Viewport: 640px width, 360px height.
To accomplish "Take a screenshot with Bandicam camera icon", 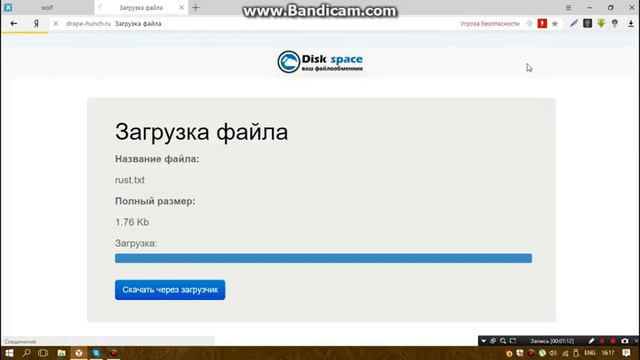I will pyautogui.click(x=625, y=341).
